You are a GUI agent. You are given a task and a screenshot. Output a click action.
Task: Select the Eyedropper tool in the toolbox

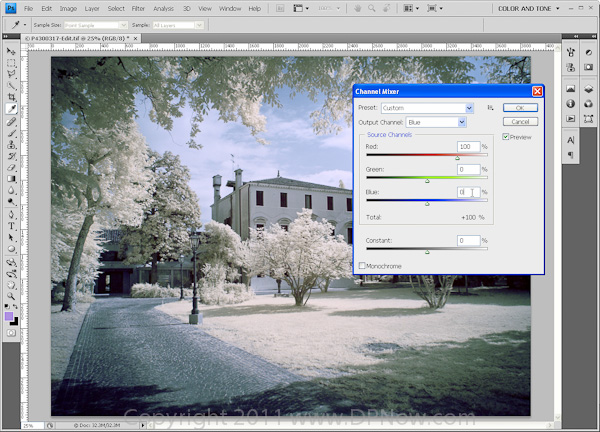click(x=11, y=108)
